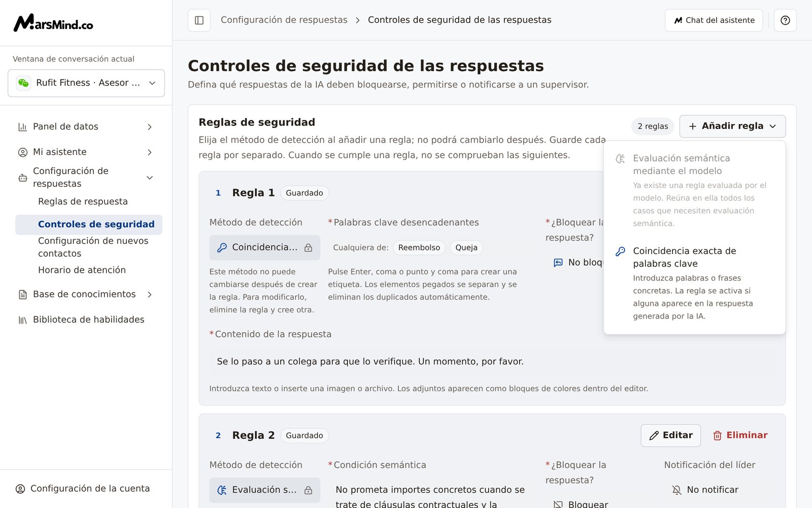This screenshot has height=508, width=812.
Task: Click the Contenido de la respuesta text field
Action: click(x=492, y=362)
